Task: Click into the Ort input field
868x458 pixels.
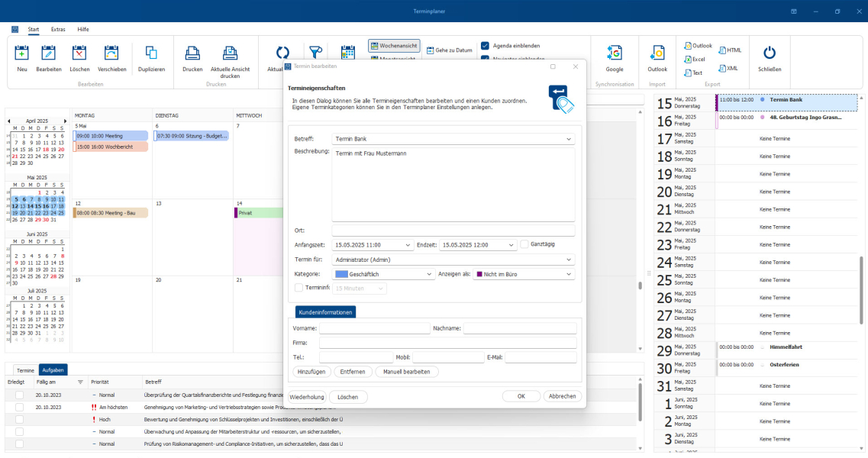Action: click(453, 231)
